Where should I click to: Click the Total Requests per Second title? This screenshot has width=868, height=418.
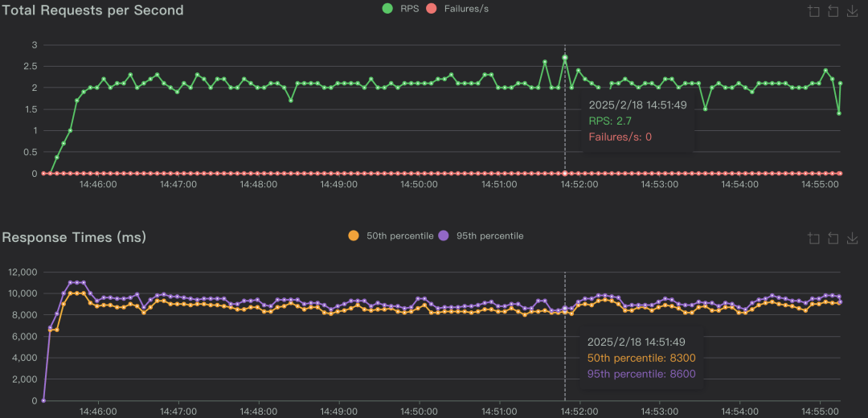(92, 10)
